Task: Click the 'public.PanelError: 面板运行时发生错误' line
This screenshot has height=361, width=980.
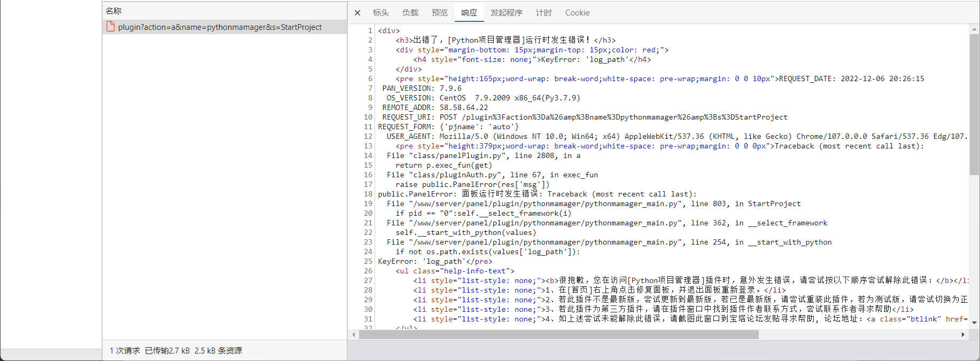Action: point(537,194)
